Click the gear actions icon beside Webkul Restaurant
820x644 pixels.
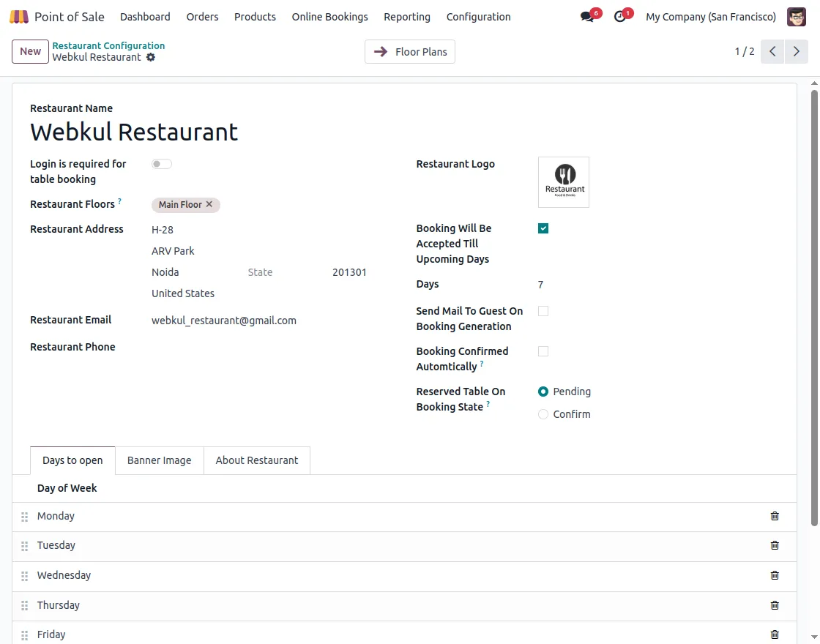coord(151,57)
